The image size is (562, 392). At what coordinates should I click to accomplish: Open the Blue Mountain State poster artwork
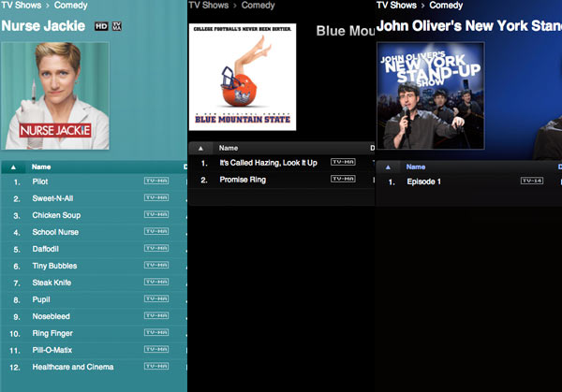(x=243, y=76)
